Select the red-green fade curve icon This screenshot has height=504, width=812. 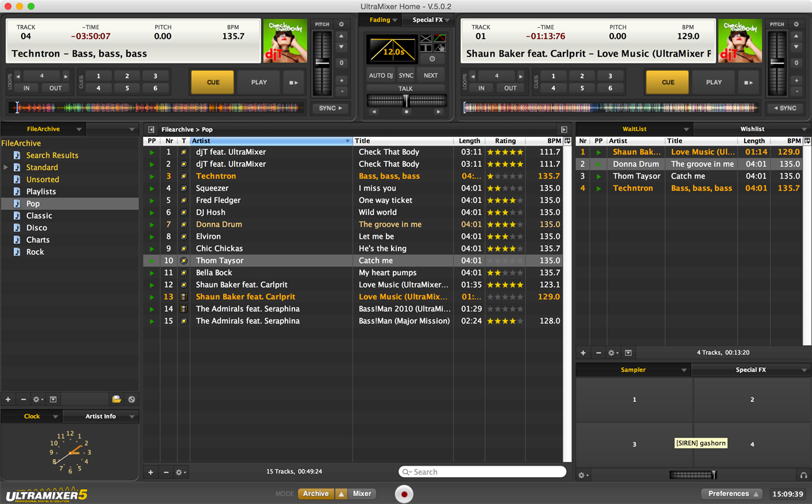click(x=440, y=39)
